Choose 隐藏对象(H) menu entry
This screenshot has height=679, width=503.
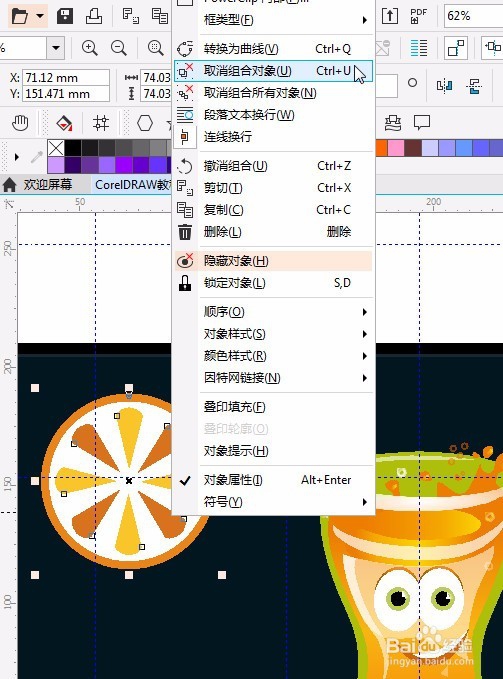coord(273,261)
